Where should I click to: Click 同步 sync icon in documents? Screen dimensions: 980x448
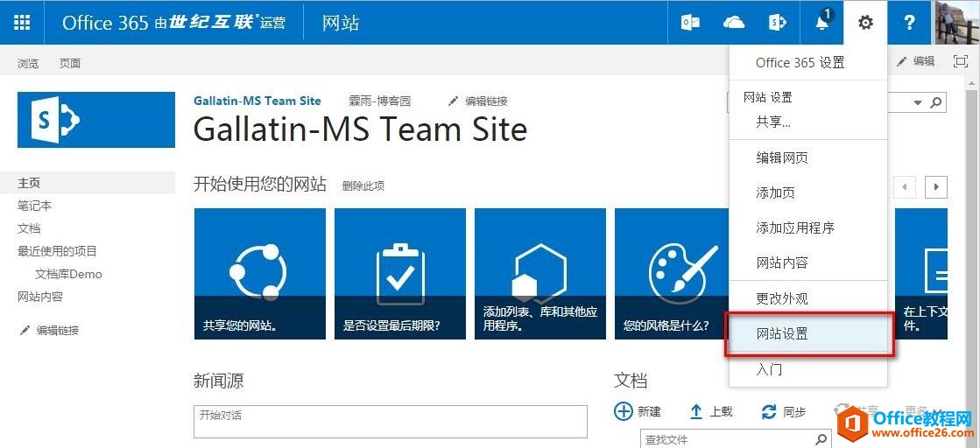769,411
